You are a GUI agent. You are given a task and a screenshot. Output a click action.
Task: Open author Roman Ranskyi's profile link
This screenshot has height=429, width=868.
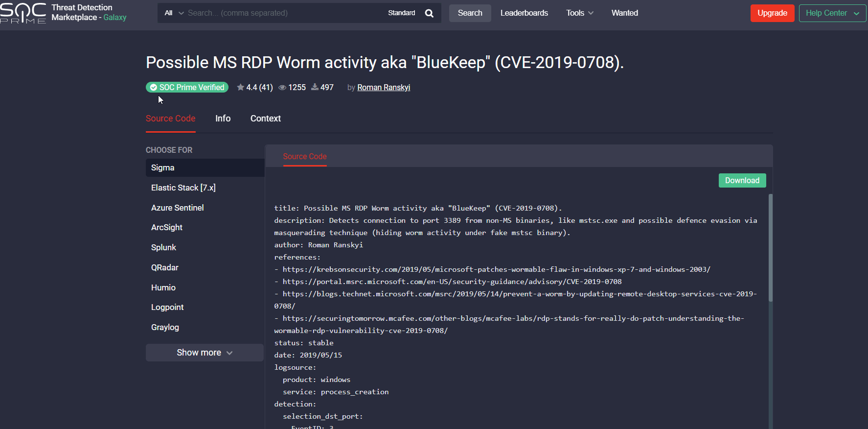pos(384,87)
